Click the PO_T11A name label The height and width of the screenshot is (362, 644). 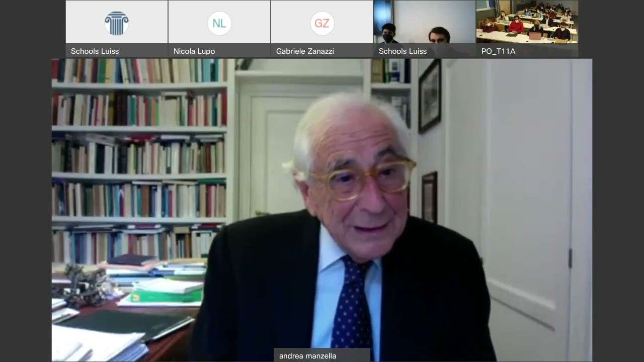[498, 51]
